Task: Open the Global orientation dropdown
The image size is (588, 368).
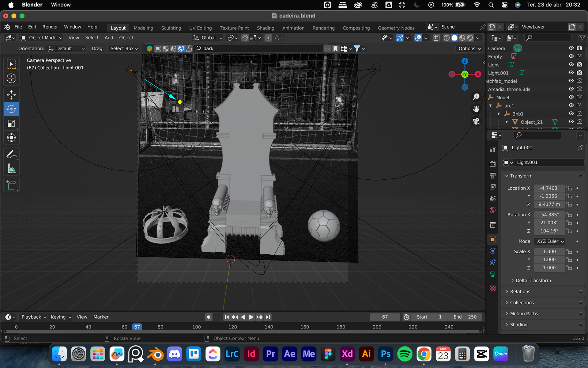Action: [x=207, y=38]
